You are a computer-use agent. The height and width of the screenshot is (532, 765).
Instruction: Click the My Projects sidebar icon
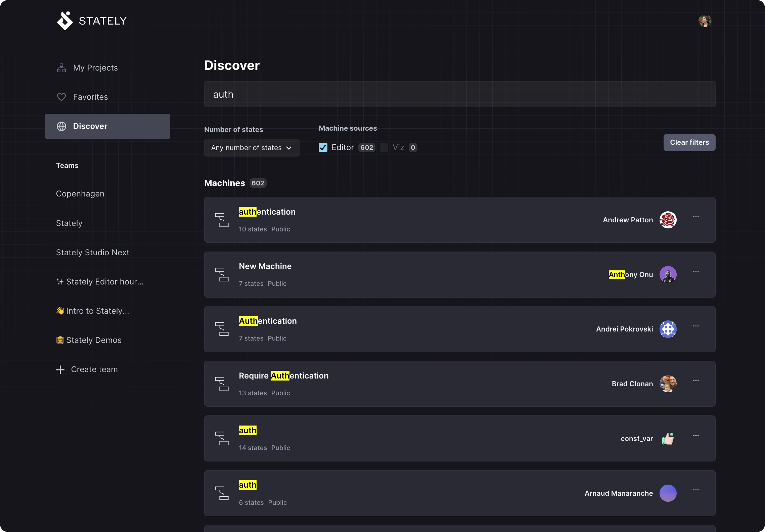point(61,68)
